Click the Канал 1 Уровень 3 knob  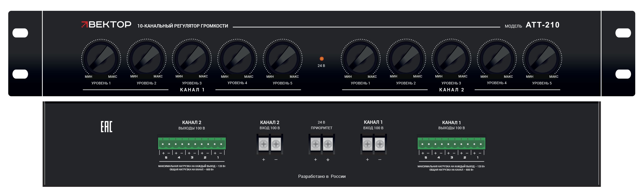[x=192, y=59]
